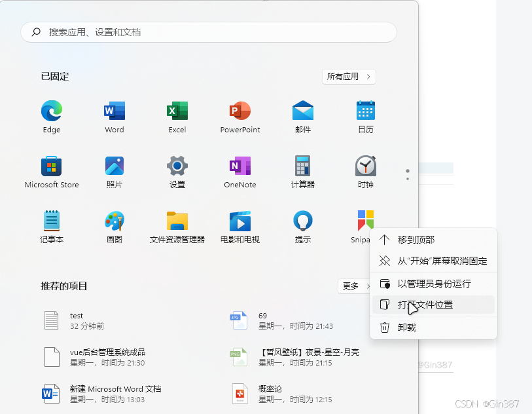Open the 计算器 calculator app
This screenshot has width=532, height=414.
click(302, 172)
